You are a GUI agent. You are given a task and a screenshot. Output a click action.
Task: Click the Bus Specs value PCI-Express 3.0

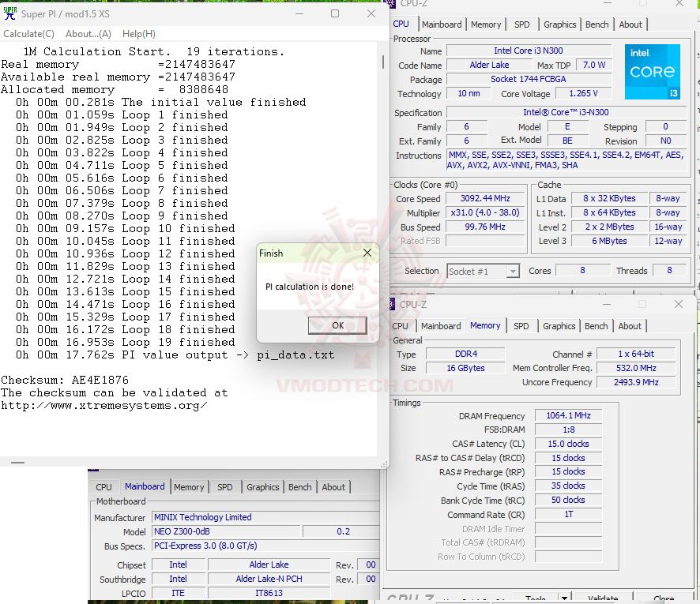click(265, 546)
